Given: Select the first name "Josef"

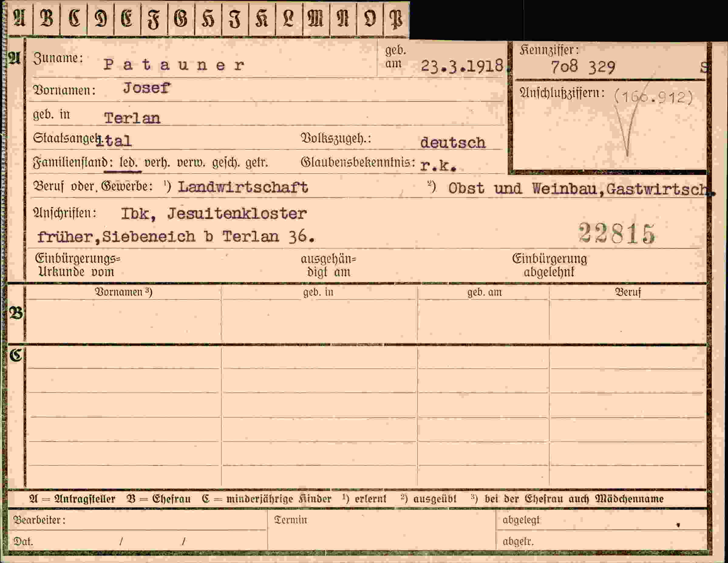Looking at the screenshot, I should pos(147,88).
